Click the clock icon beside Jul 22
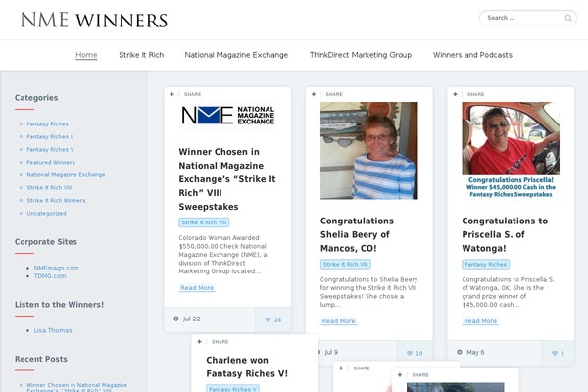The height and width of the screenshot is (392, 588). pyautogui.click(x=176, y=318)
